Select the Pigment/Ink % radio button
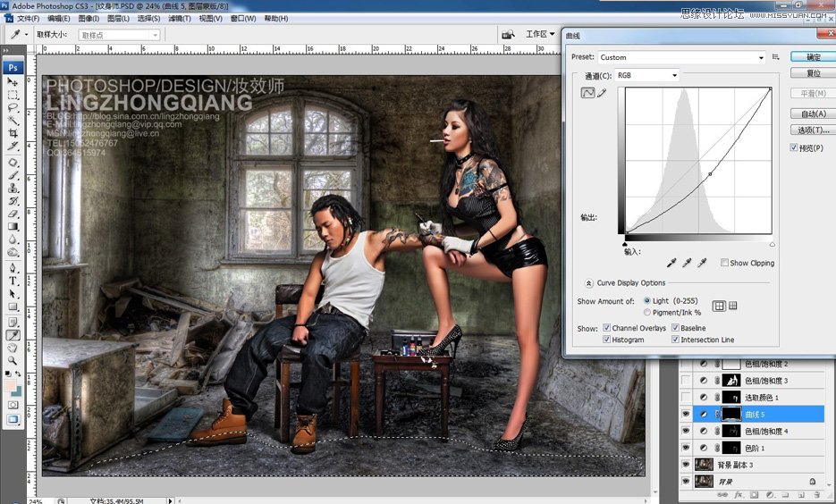Screen dimensions: 836x504 (647, 312)
